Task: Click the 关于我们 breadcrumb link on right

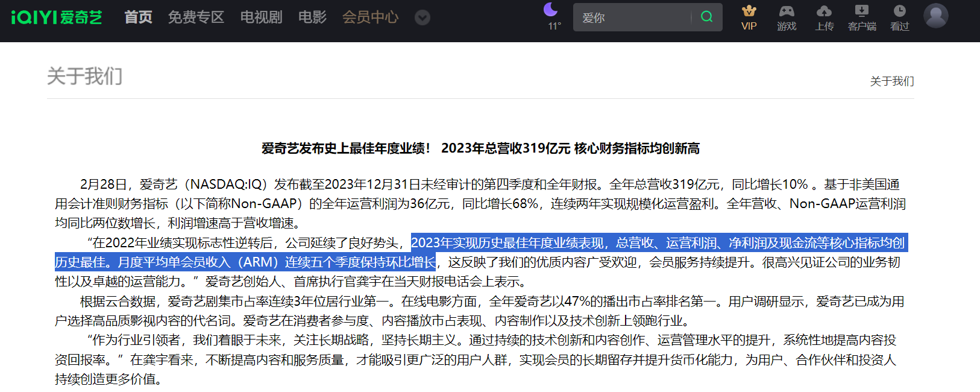Action: (892, 81)
